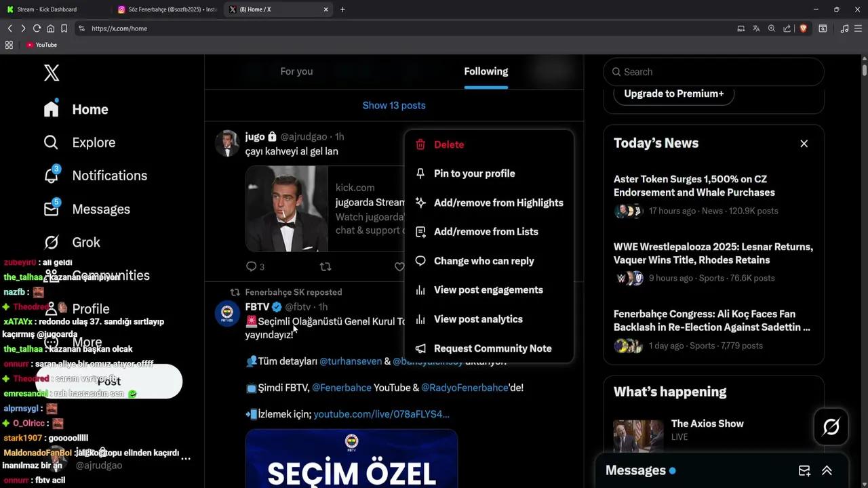Select Add/remove from Highlights

click(x=489, y=203)
